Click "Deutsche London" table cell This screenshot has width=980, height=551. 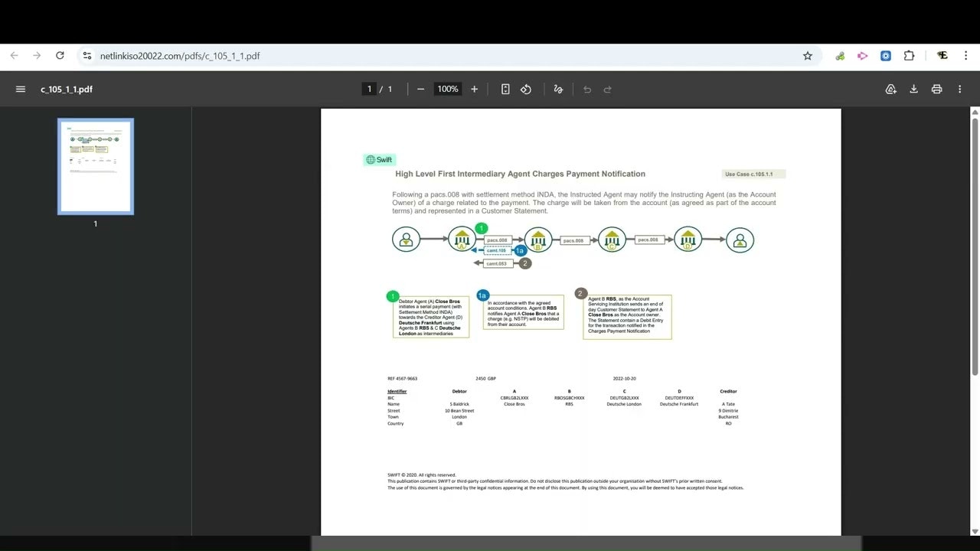pyautogui.click(x=624, y=404)
